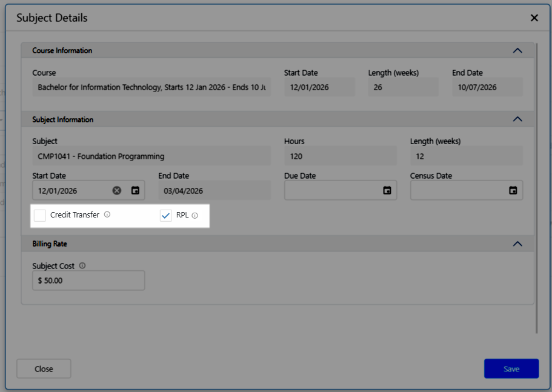The height and width of the screenshot is (392, 552).
Task: Click the Census Date input field
Action: click(457, 190)
